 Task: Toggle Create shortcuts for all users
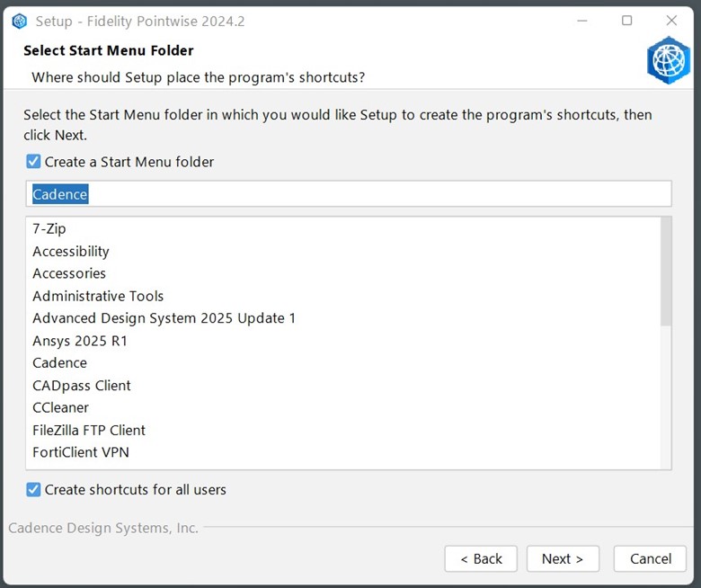[x=33, y=490]
